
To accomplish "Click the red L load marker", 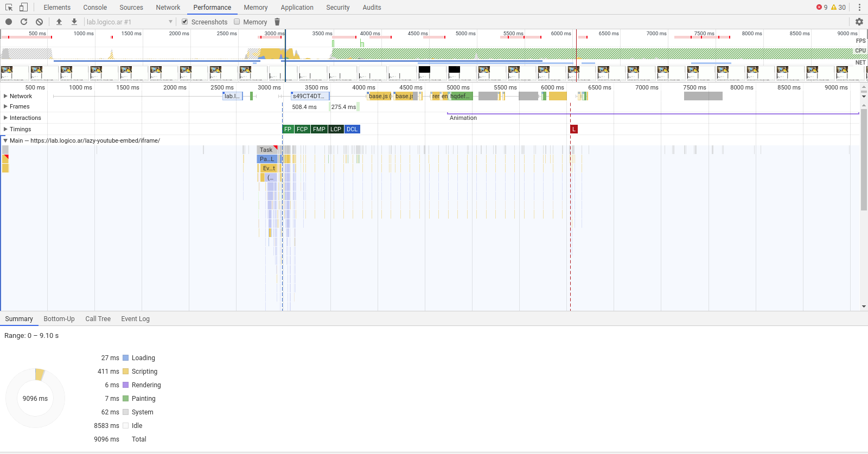I will 574,129.
